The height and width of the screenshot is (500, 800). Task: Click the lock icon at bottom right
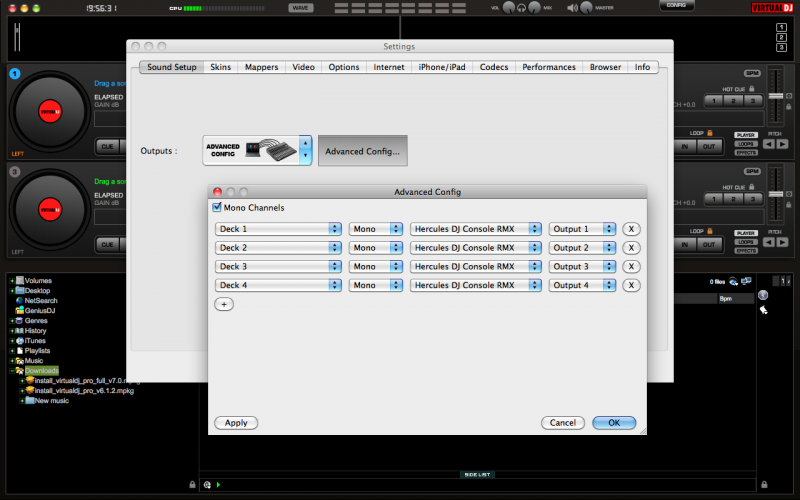764,485
